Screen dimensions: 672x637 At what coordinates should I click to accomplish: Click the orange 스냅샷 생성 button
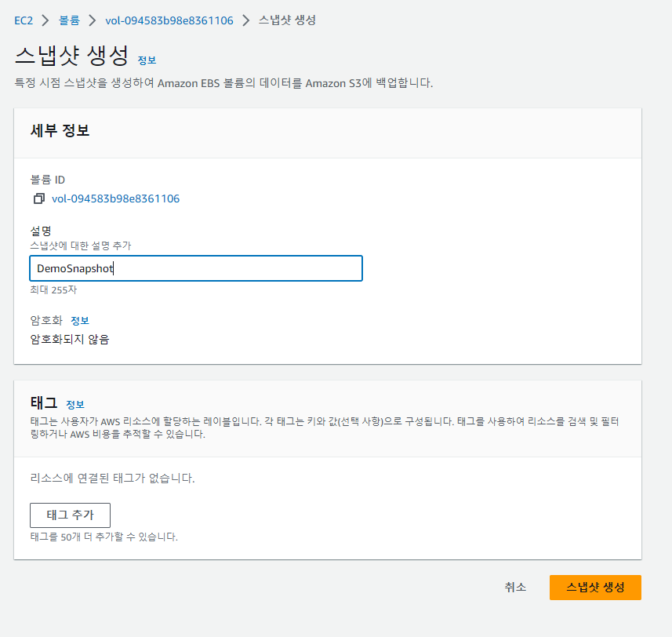[x=595, y=588]
